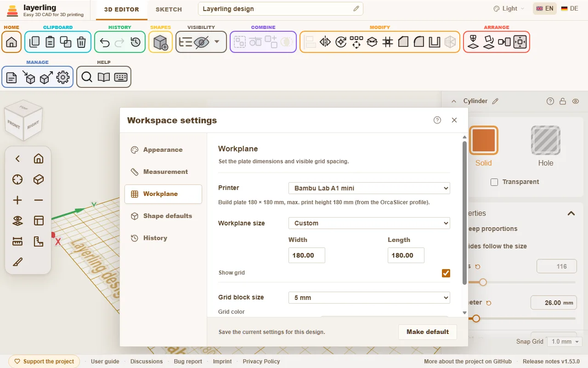Viewport: 588px width, 368px height.
Task: Click the Mirror icon in Modify group
Action: coord(325,42)
